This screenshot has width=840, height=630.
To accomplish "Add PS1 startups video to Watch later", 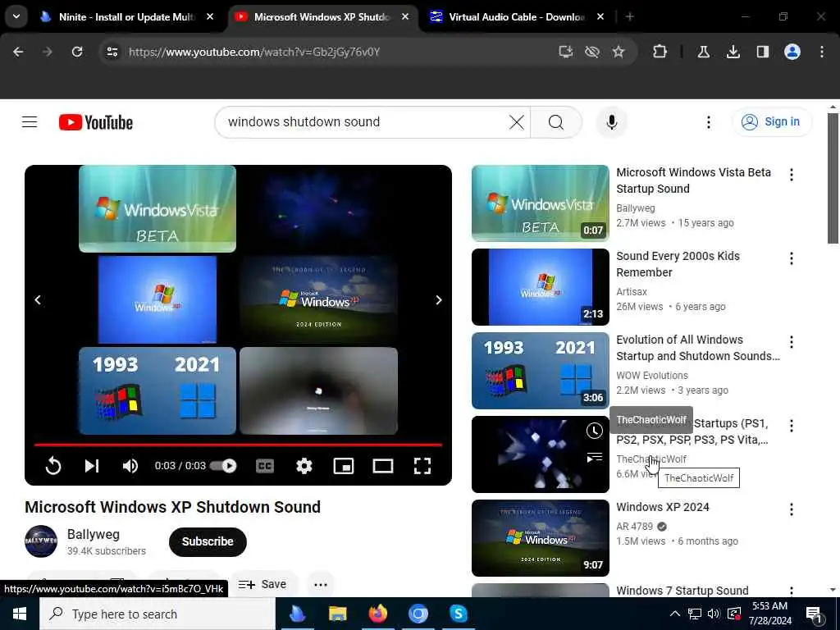I will pos(594,431).
